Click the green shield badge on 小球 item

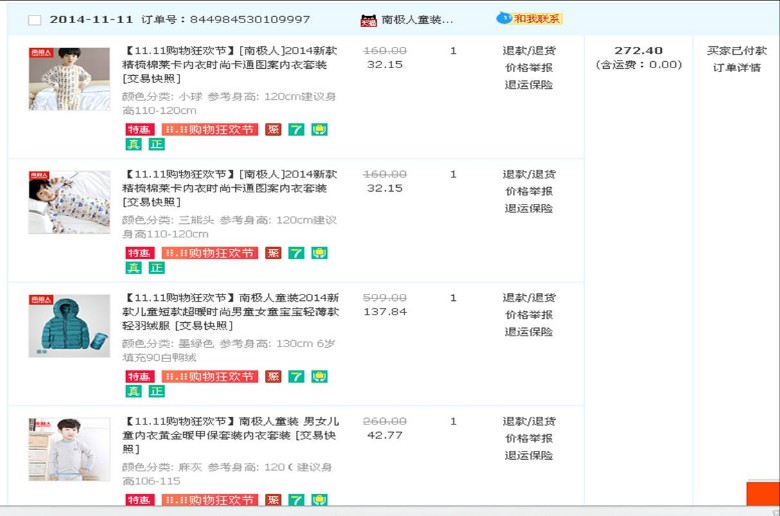coord(319,129)
